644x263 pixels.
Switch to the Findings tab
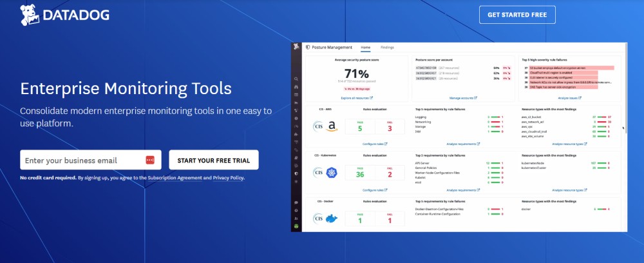coord(387,47)
